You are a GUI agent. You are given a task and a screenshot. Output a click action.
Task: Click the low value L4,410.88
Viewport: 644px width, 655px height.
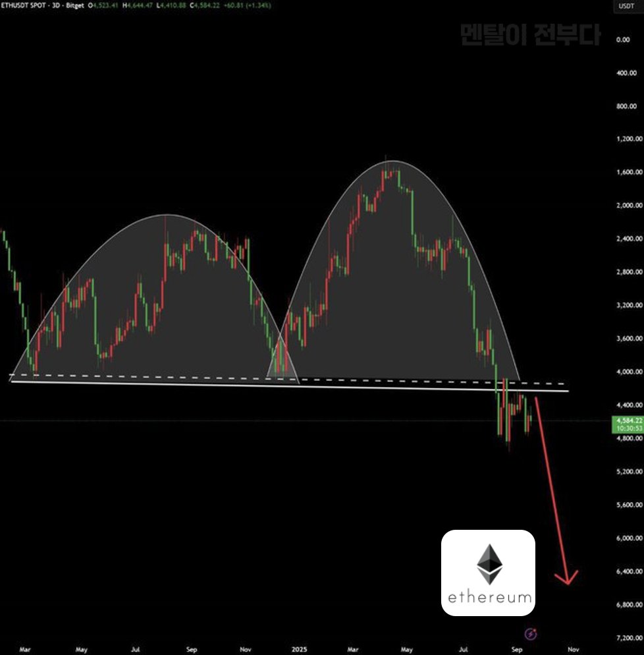(171, 5)
